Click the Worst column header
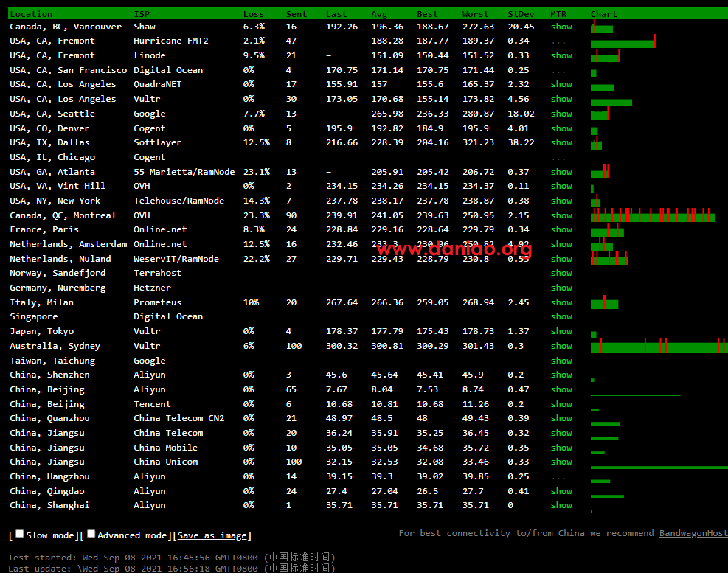728x573 pixels. 476,14
